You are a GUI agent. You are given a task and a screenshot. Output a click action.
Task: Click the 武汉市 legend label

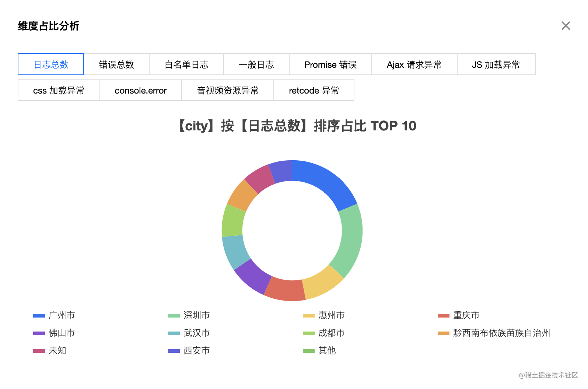[197, 333]
